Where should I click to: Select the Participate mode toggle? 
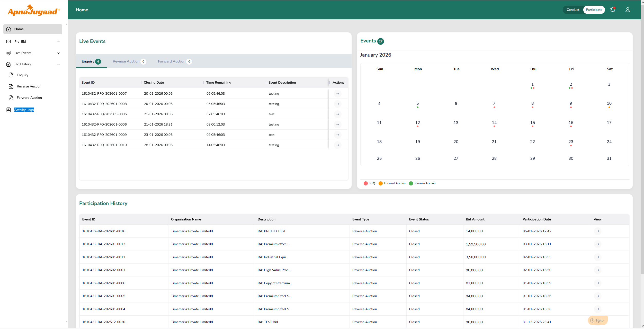click(x=594, y=10)
